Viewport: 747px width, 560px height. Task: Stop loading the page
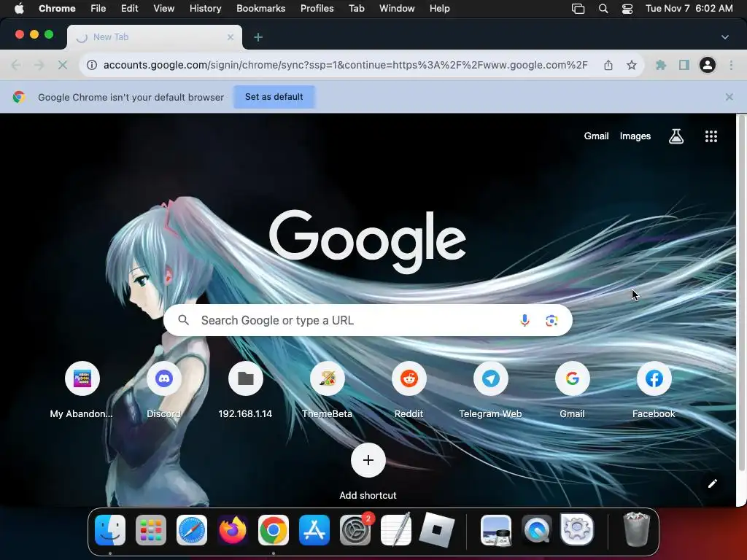pos(63,65)
